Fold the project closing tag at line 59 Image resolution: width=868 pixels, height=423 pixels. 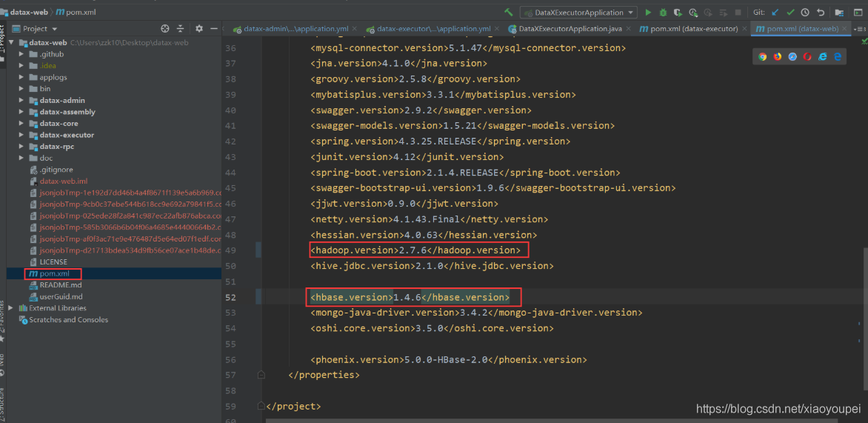tap(261, 407)
